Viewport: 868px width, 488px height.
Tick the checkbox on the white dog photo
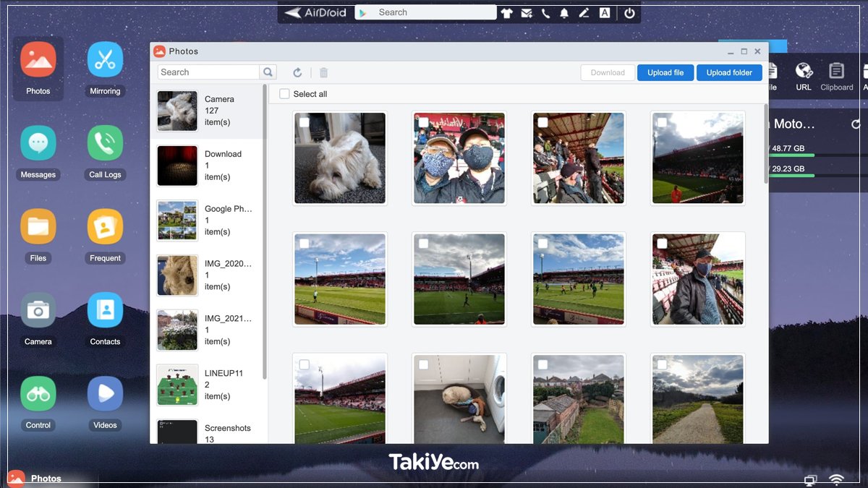[x=305, y=123]
